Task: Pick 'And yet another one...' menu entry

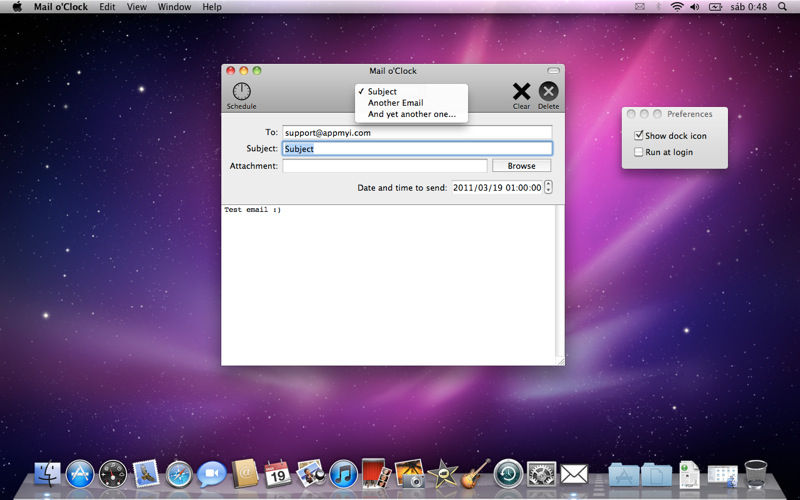Action: point(411,114)
